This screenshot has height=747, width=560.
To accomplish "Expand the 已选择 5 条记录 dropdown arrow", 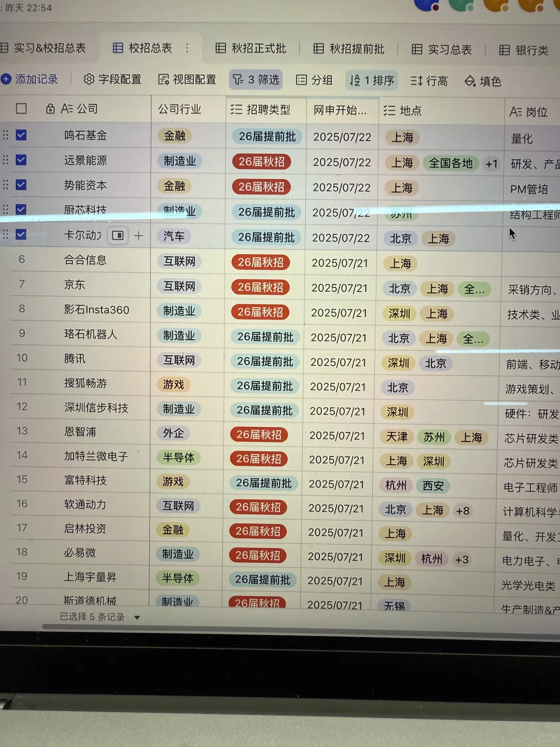I will (x=137, y=617).
